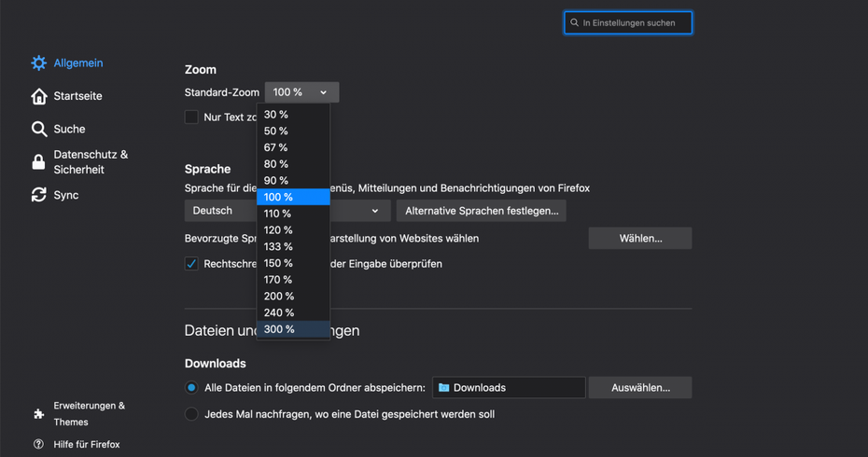
Task: Click the Suche magnifying glass icon
Action: pyautogui.click(x=38, y=130)
